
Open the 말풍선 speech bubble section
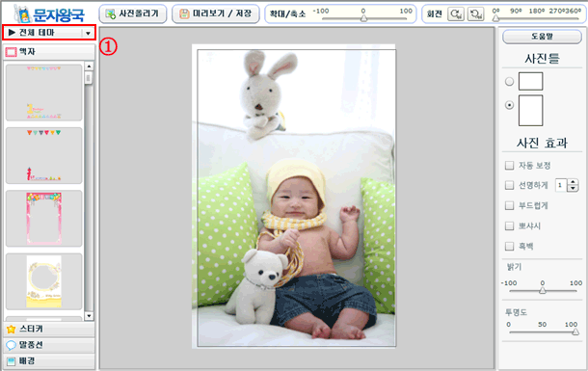click(x=49, y=345)
